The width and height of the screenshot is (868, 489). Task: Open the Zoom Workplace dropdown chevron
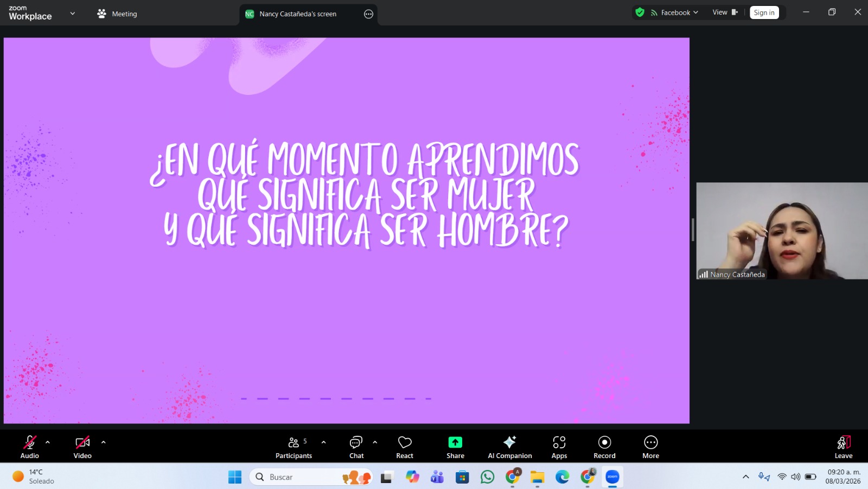73,14
